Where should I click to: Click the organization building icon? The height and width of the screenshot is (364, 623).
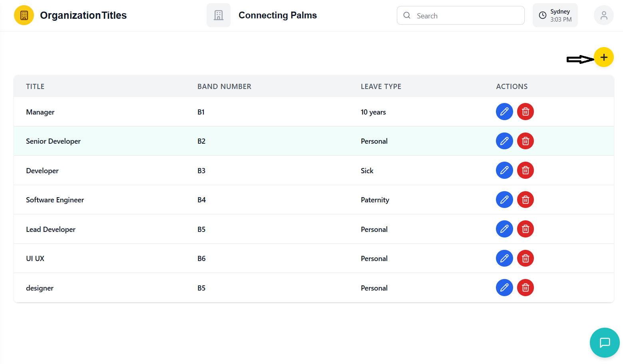pyautogui.click(x=219, y=16)
